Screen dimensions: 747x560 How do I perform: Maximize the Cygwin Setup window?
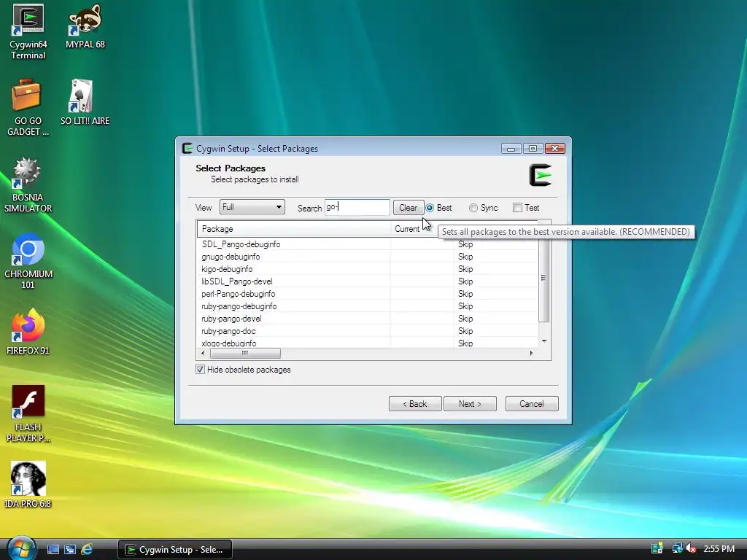tap(533, 149)
